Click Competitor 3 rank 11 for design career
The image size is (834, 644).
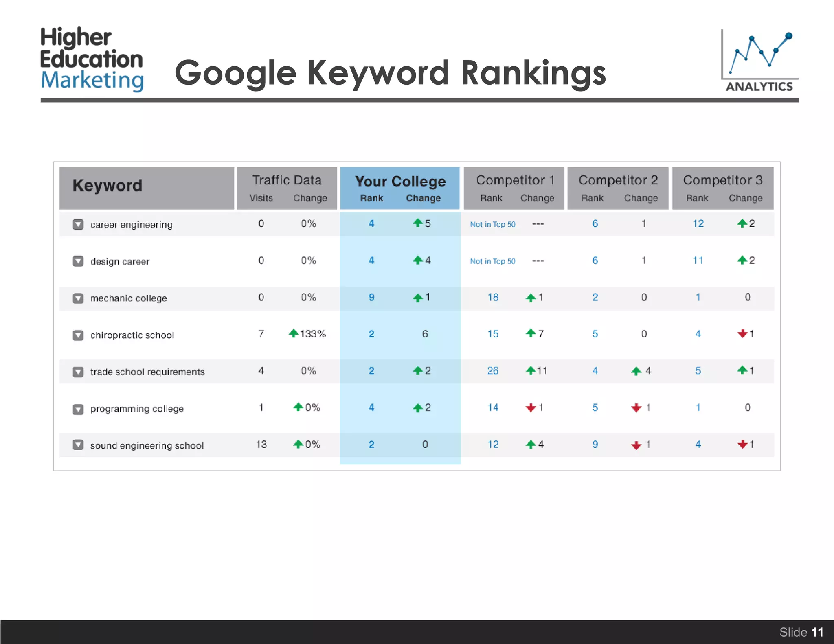(698, 260)
